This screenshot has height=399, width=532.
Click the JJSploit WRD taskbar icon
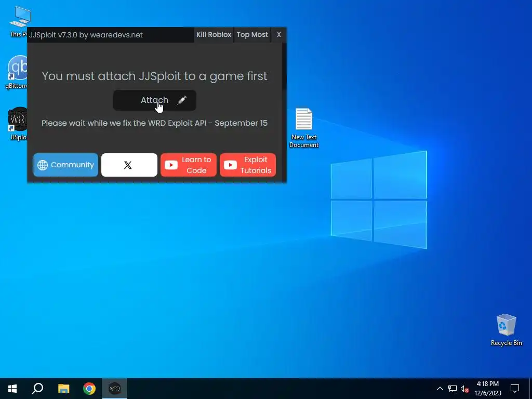pyautogui.click(x=115, y=389)
